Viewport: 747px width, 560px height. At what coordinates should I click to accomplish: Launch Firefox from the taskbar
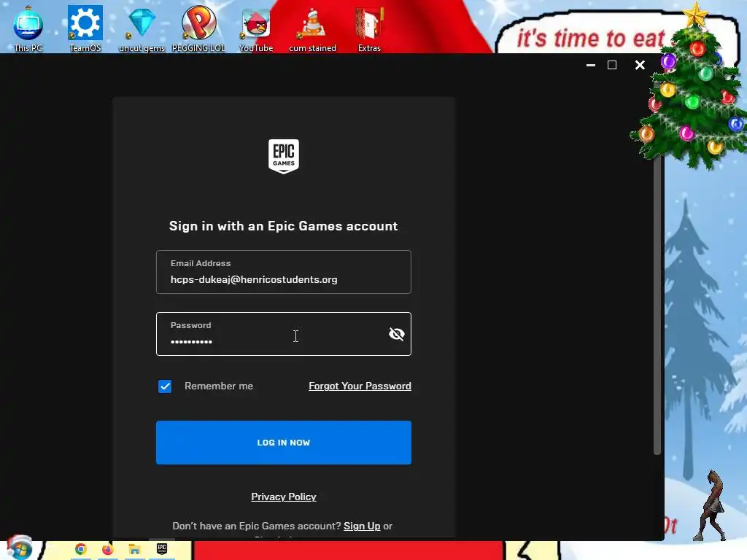pyautogui.click(x=108, y=549)
